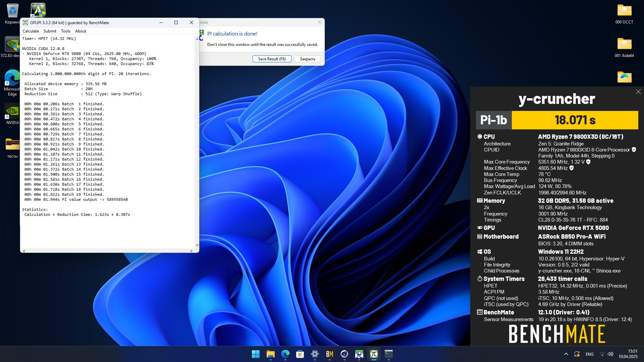Click the GPUPI vertical scrollbar down arrow
This screenshot has width=644, height=362.
coord(197,245)
